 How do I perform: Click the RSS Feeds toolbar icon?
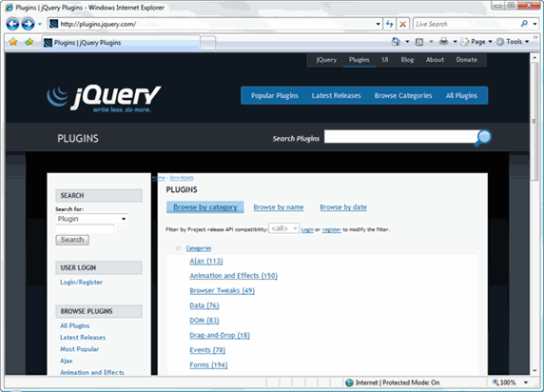(419, 42)
